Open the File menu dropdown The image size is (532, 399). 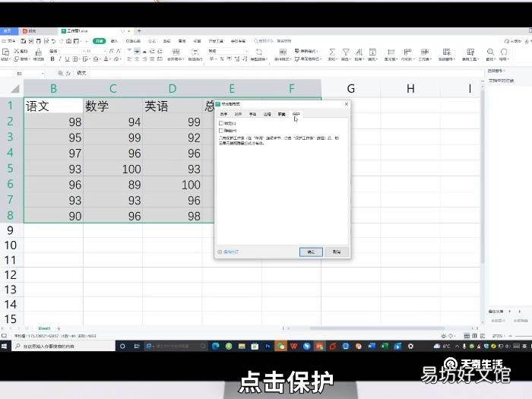[9, 41]
